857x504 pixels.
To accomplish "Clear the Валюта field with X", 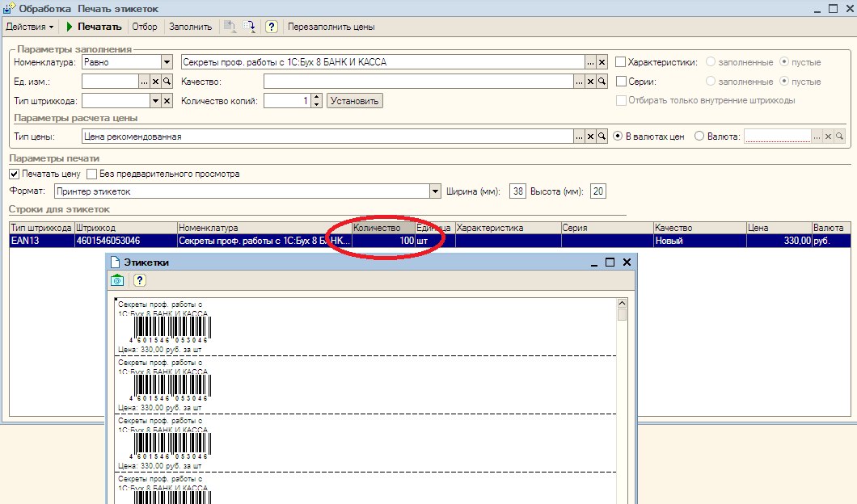I will coord(828,136).
